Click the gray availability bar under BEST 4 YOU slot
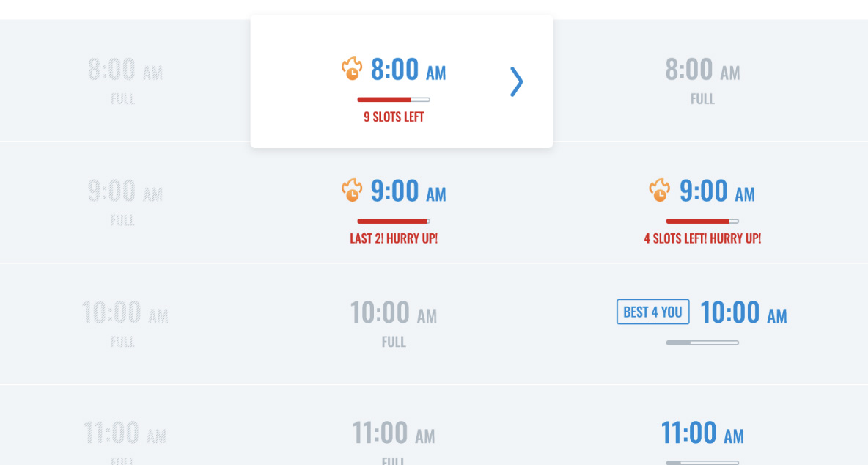Screen dimensions: 868x465 702,343
